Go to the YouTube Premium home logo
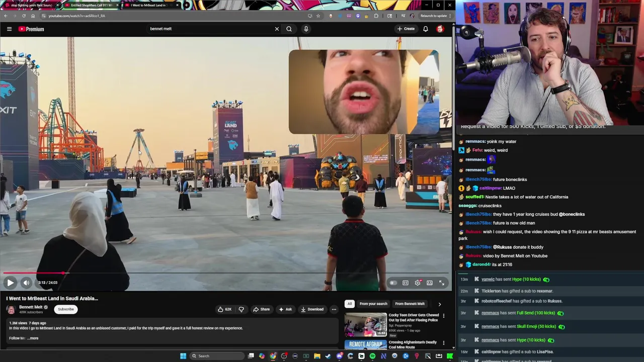 31,29
